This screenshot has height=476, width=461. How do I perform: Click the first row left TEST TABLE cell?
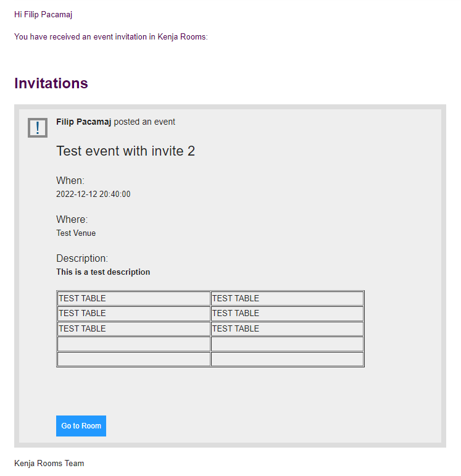(134, 298)
